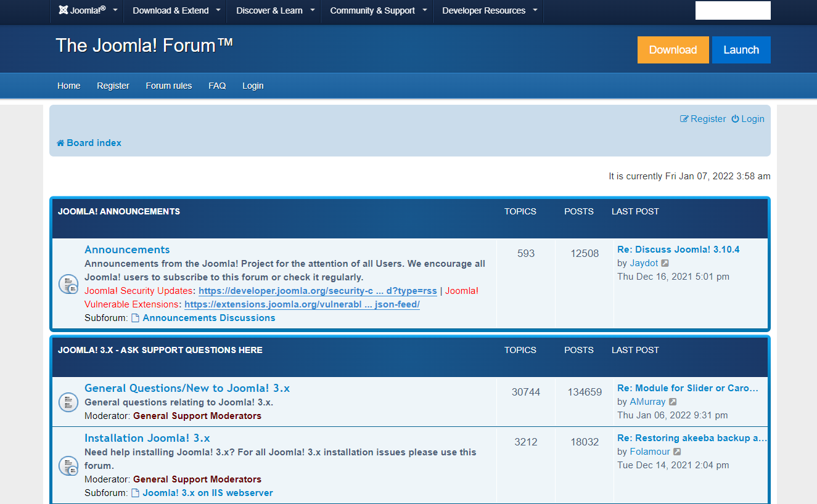Click the 134659 posts count
The height and width of the screenshot is (504, 817).
point(585,392)
